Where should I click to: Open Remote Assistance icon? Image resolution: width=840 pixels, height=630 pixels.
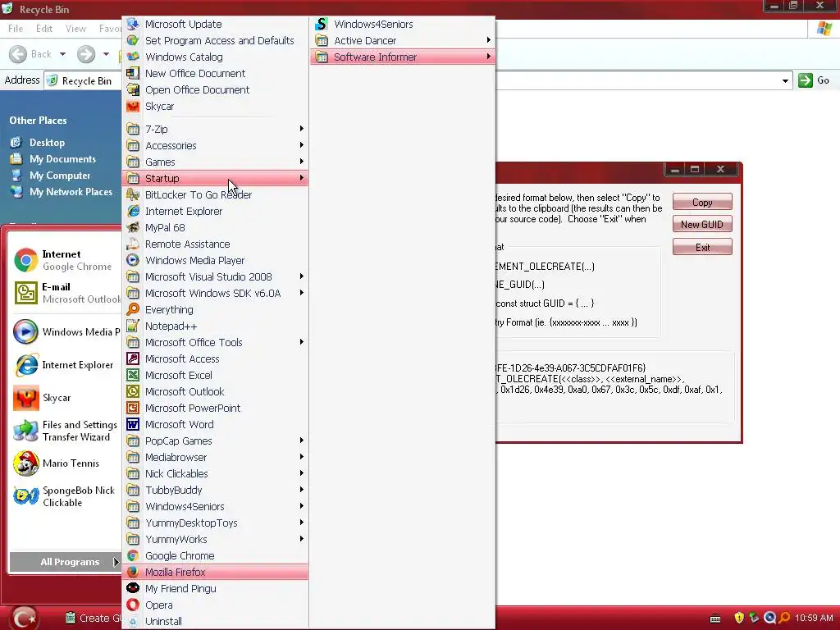tap(133, 244)
